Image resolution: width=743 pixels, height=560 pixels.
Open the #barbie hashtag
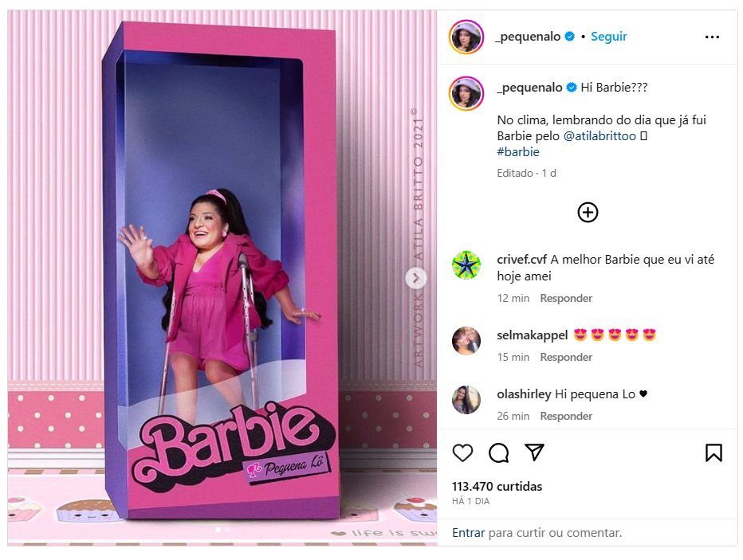pyautogui.click(x=518, y=152)
